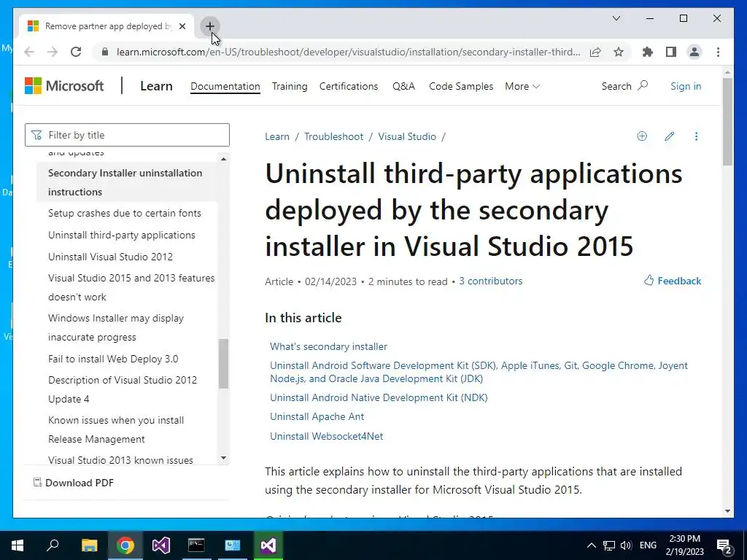Toggle Chrome side panel
The image size is (747, 560).
671,52
